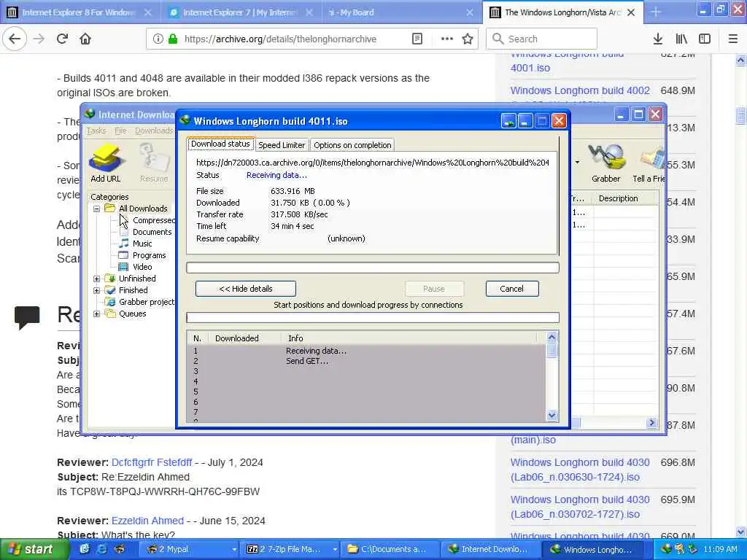Open Longhorn build 4030 Lab06_n.030630-1724 link
747x560 pixels.
[580, 470]
